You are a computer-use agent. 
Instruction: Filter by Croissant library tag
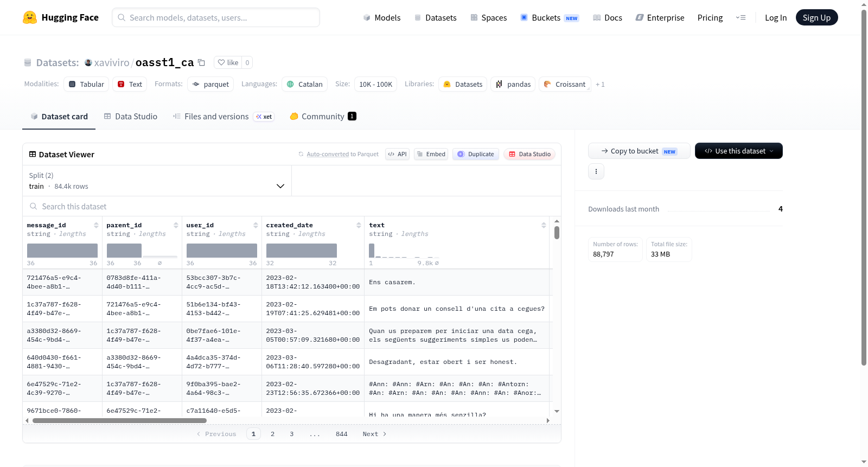[565, 84]
